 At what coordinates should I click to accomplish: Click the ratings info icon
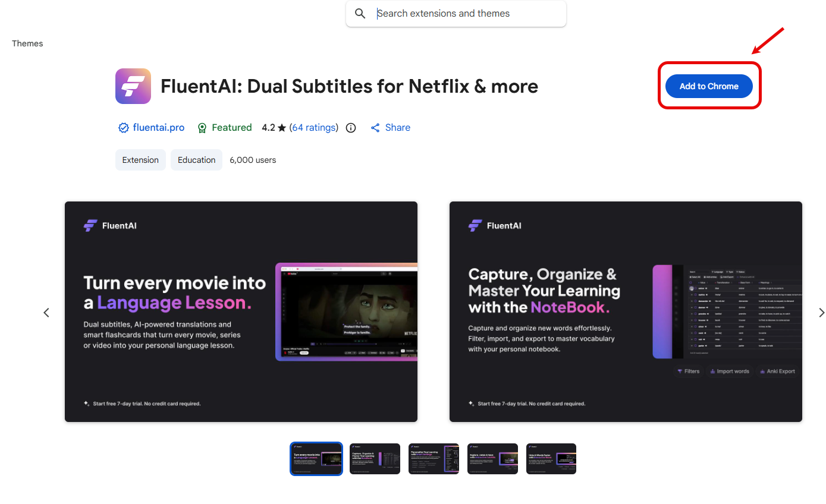pyautogui.click(x=351, y=128)
